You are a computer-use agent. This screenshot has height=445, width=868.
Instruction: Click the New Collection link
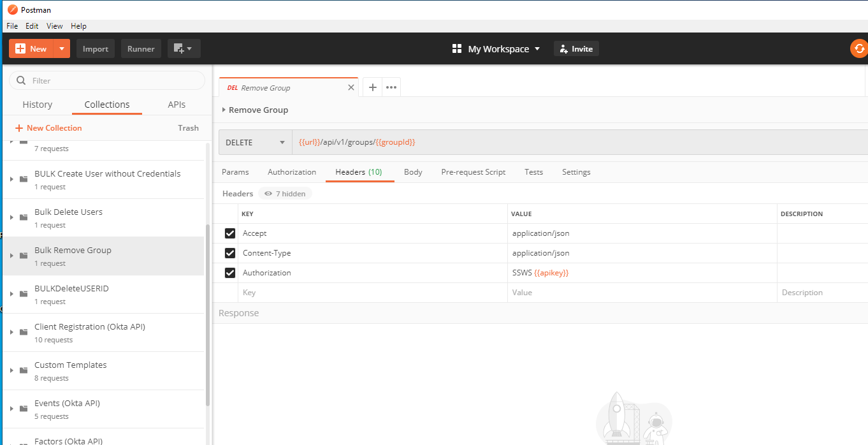pyautogui.click(x=48, y=128)
